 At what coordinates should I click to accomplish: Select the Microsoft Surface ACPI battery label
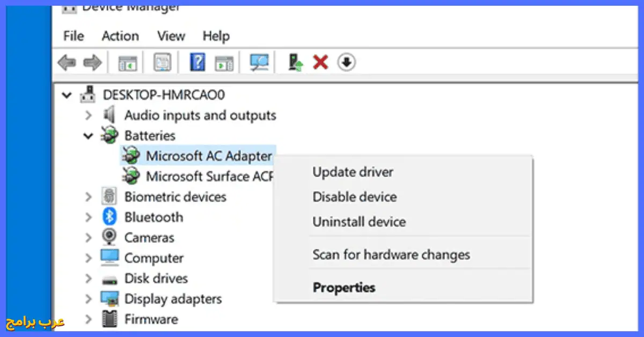[x=210, y=176]
